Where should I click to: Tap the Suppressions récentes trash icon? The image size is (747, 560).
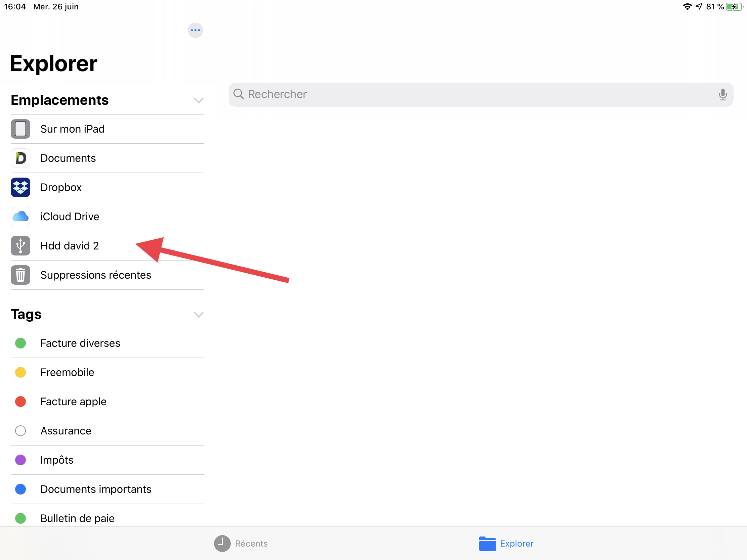[20, 275]
